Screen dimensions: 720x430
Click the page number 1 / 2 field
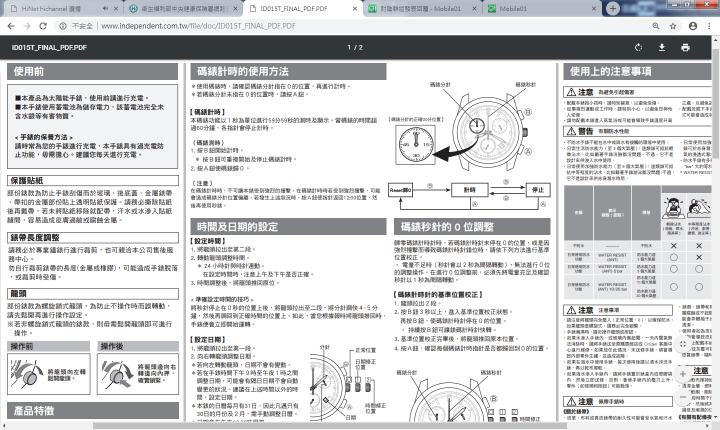tap(355, 47)
